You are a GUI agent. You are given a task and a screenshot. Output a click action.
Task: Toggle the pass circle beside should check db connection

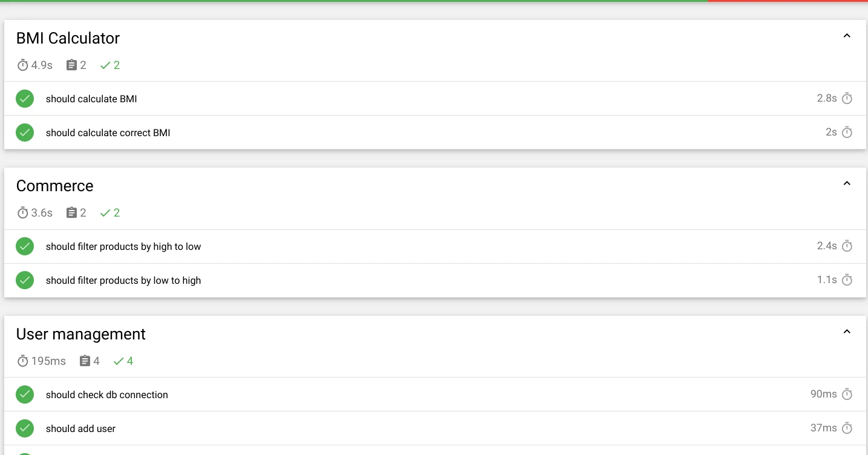[x=25, y=394]
